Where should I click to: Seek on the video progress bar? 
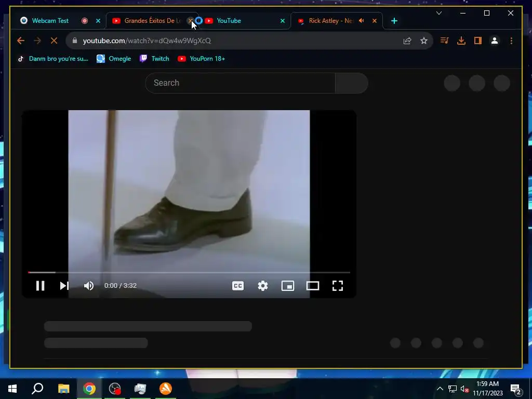click(189, 272)
